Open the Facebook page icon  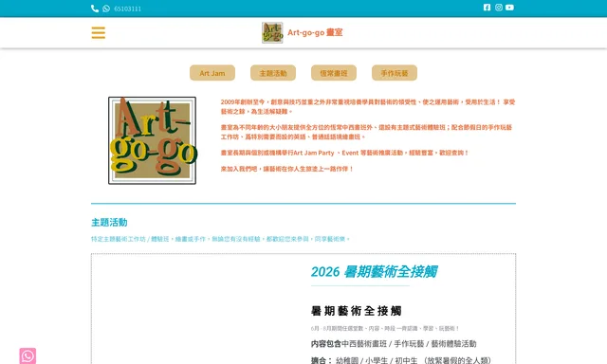[x=487, y=8]
